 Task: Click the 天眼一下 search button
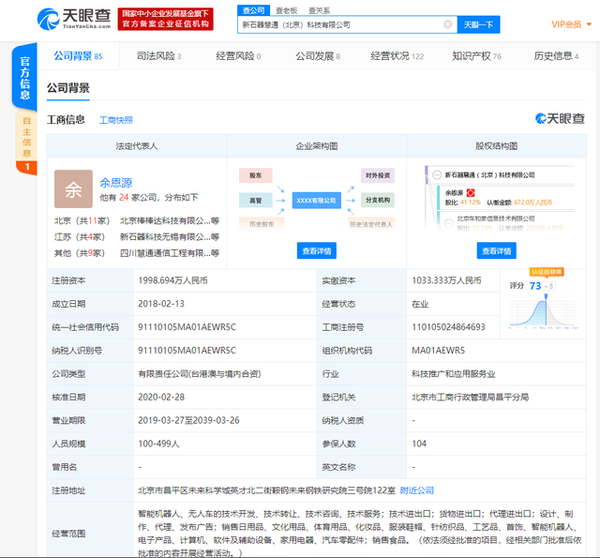coord(478,25)
